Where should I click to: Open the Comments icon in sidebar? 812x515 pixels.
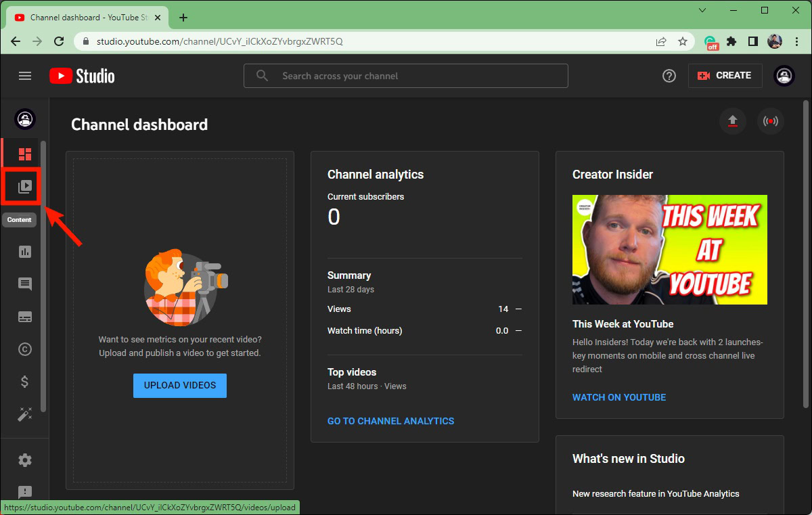25,284
